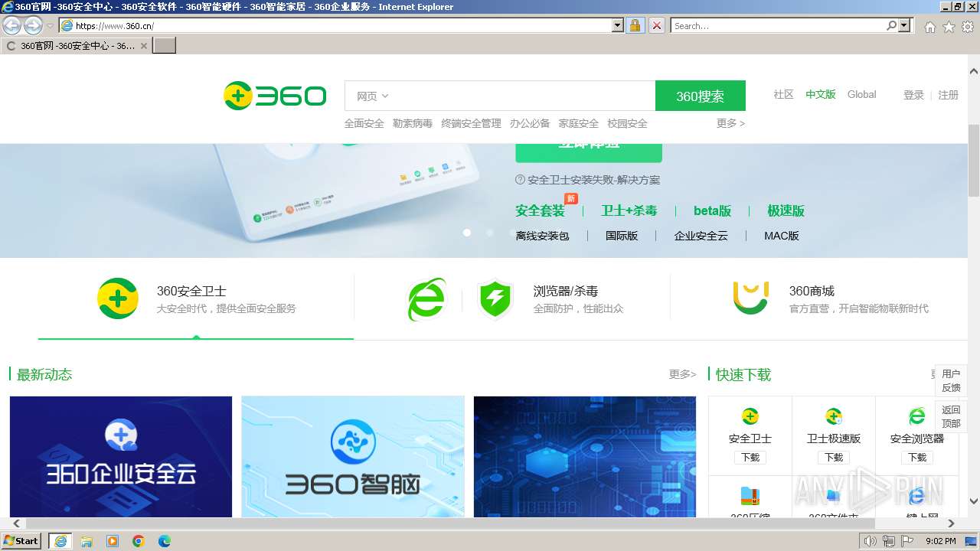Open the 网页 search type dropdown
This screenshot has width=980, height=551.
[x=373, y=96]
